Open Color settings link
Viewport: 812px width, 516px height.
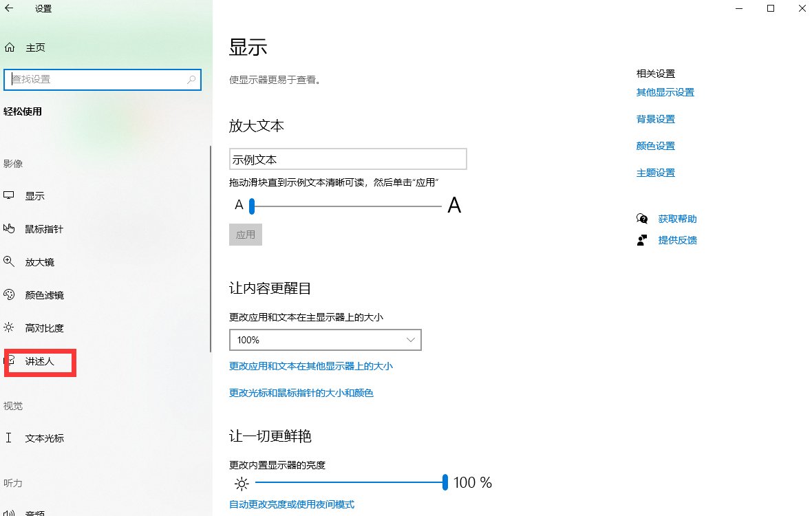coord(655,145)
